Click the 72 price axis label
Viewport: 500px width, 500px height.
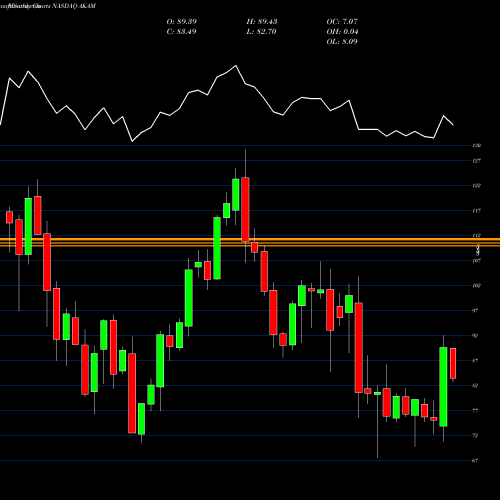click(x=475, y=436)
